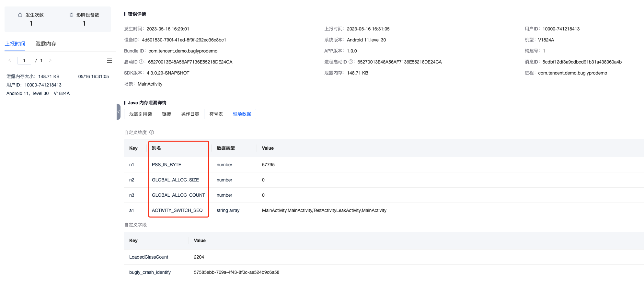Viewport: 644px width, 291px height.
Task: Click the help icon beside 进程启动ID
Action: pos(351,62)
